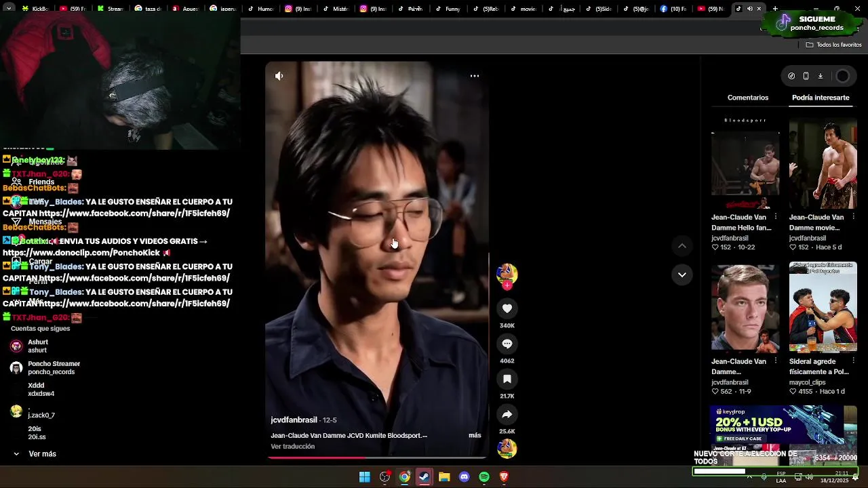This screenshot has height=488, width=868.
Task: Open jcvdfanbrasil profile from video caption
Action: [x=294, y=420]
